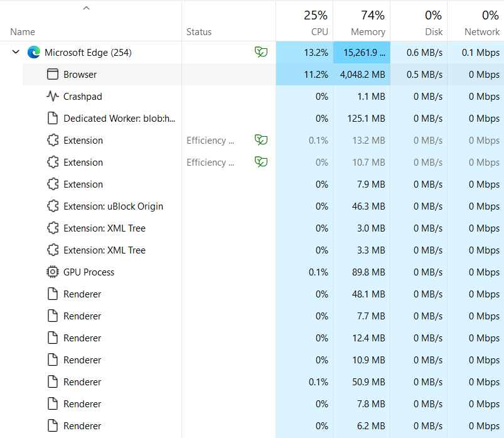This screenshot has height=438, width=504.
Task: Click page icon of Renderer using 50.9 MB
Action: [53, 382]
